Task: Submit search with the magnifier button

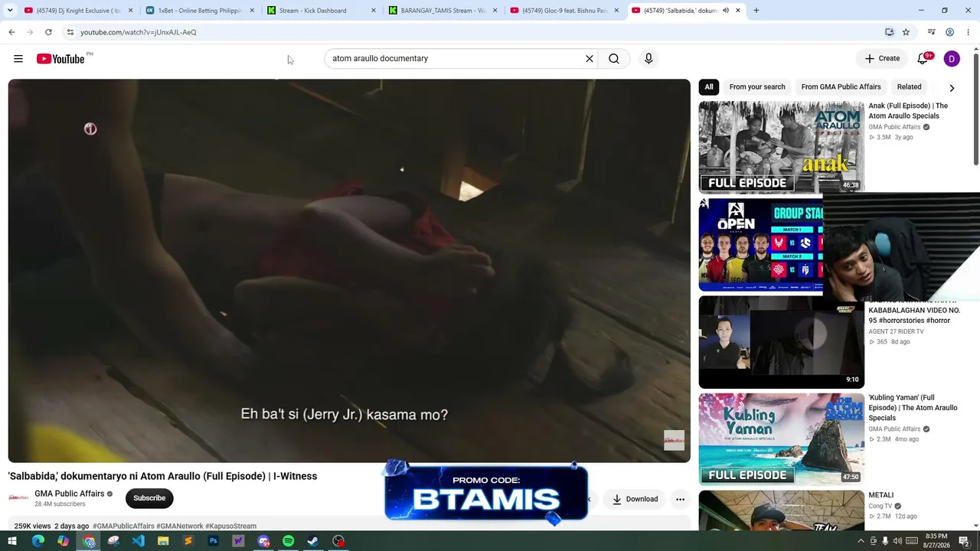Action: coord(614,59)
